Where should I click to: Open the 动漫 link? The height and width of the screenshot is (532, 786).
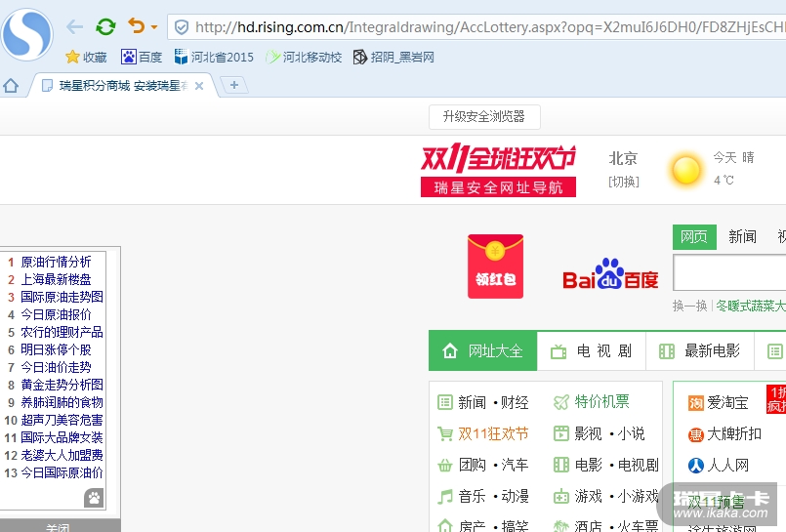click(515, 496)
